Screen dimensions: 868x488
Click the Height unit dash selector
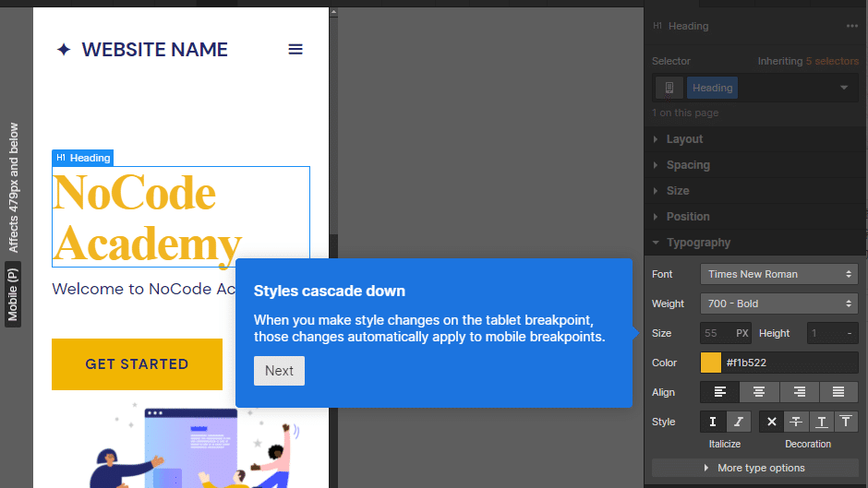pyautogui.click(x=850, y=333)
